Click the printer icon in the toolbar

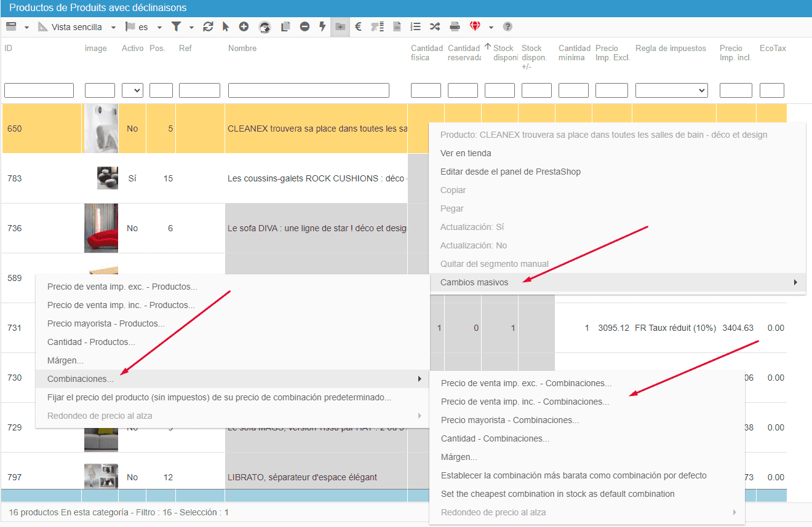(x=455, y=26)
